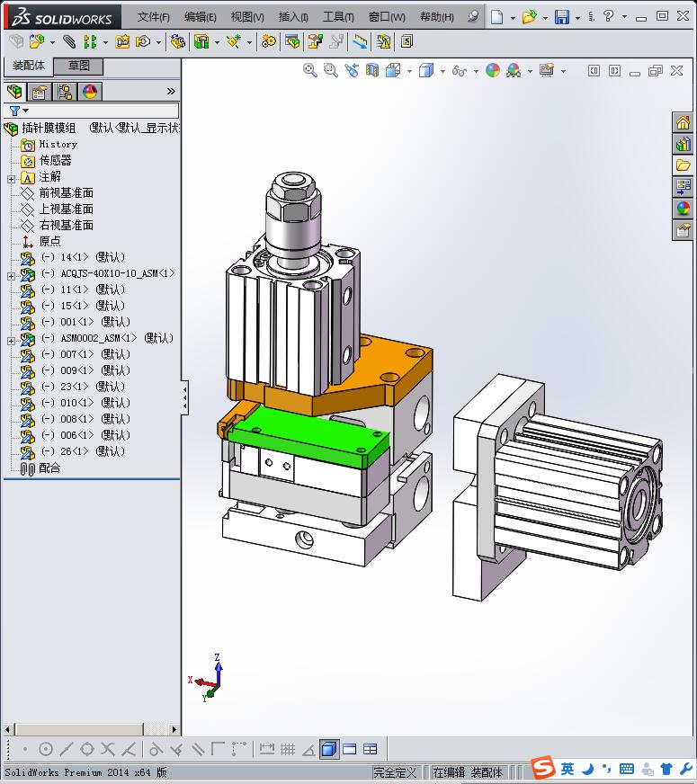This screenshot has height=784, width=697.
Task: Open the Help question mark icon
Action: (x=608, y=16)
